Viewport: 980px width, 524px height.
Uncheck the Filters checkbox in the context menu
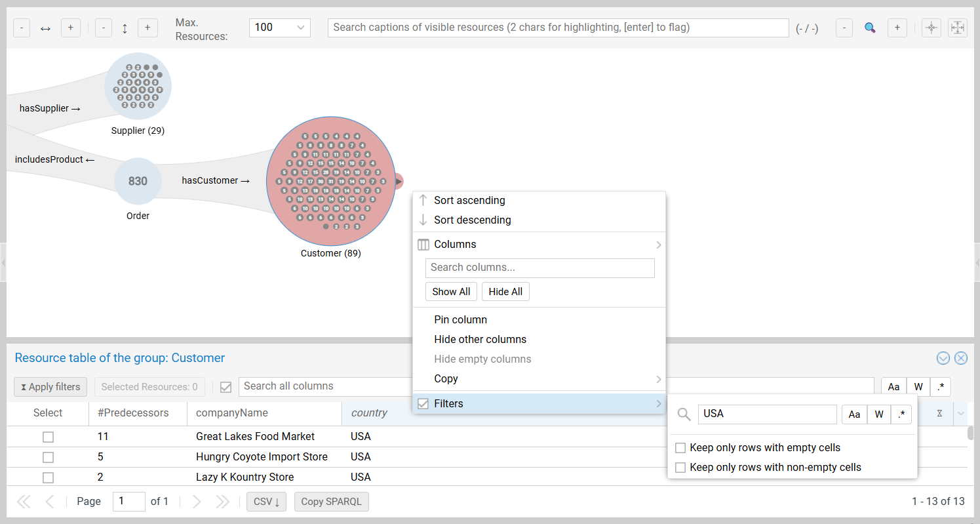(x=423, y=403)
